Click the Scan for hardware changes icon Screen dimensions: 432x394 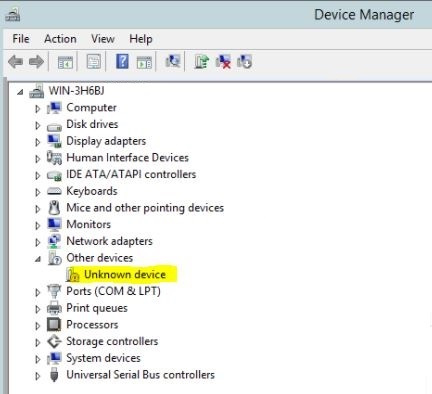click(x=173, y=61)
